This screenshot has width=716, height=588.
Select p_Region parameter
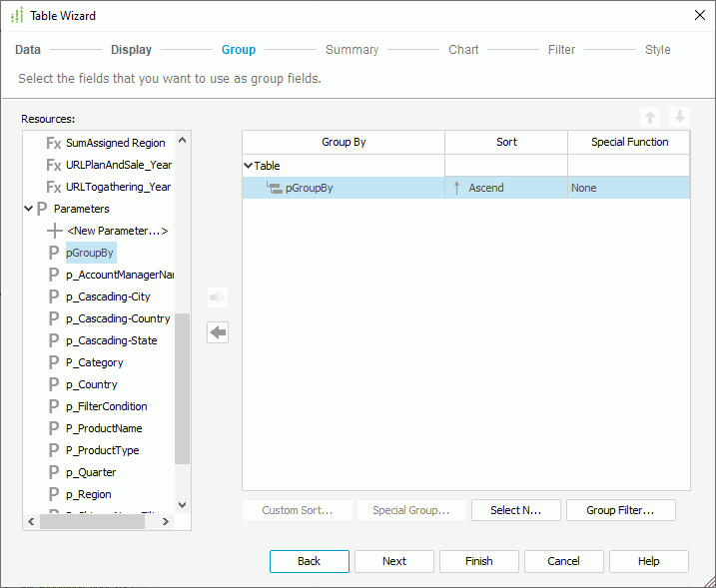89,494
